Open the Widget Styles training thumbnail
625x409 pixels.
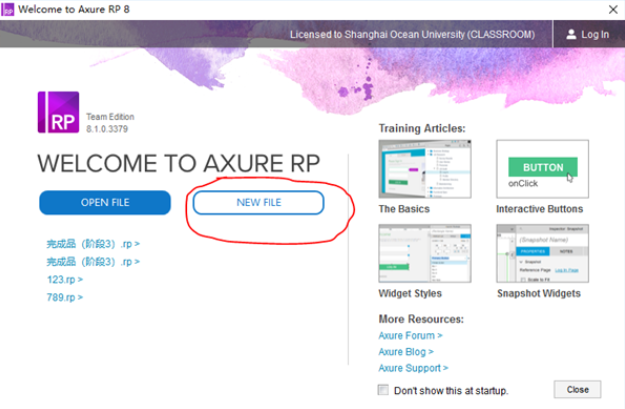[425, 253]
